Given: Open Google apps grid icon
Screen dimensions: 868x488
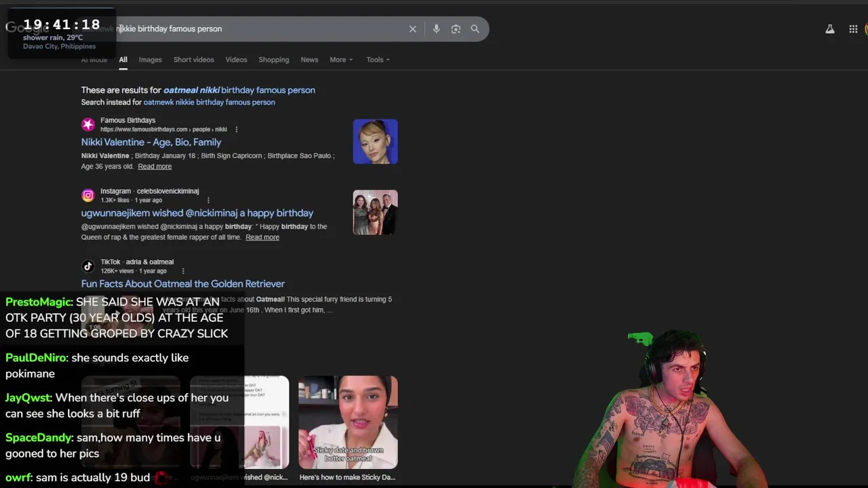Looking at the screenshot, I should pyautogui.click(x=853, y=29).
